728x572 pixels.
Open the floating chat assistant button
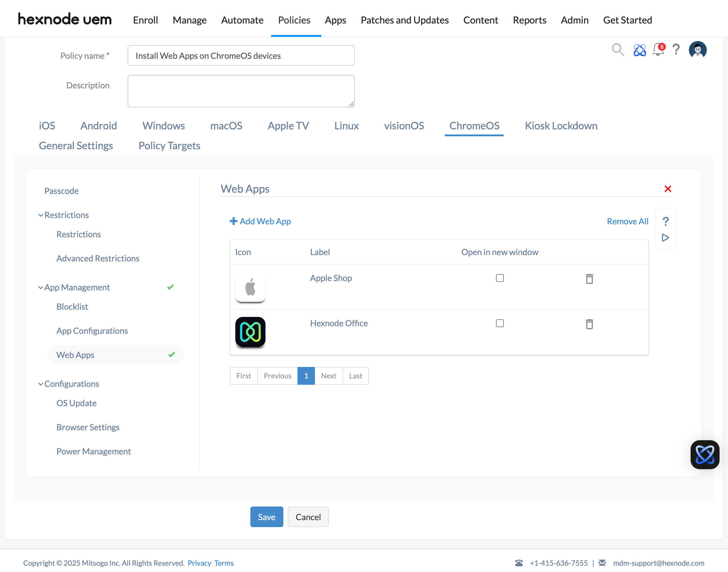point(704,454)
